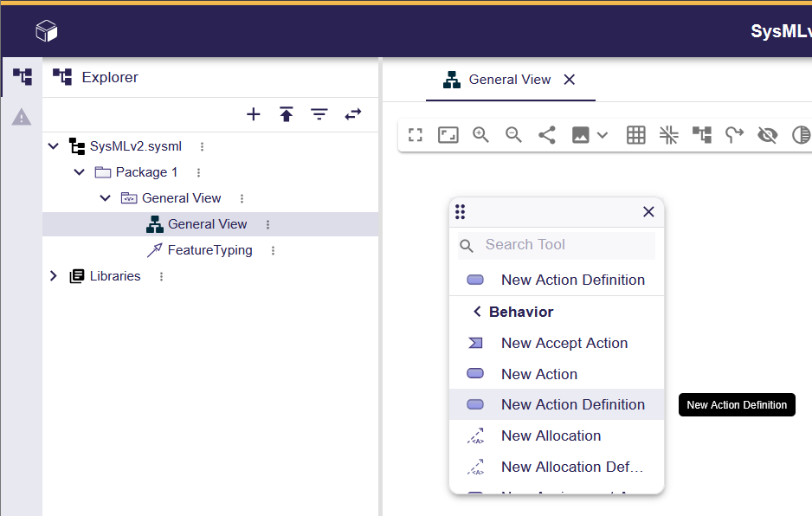812x516 pixels.
Task: Open the validation warning sidebar panel
Action: [x=22, y=117]
